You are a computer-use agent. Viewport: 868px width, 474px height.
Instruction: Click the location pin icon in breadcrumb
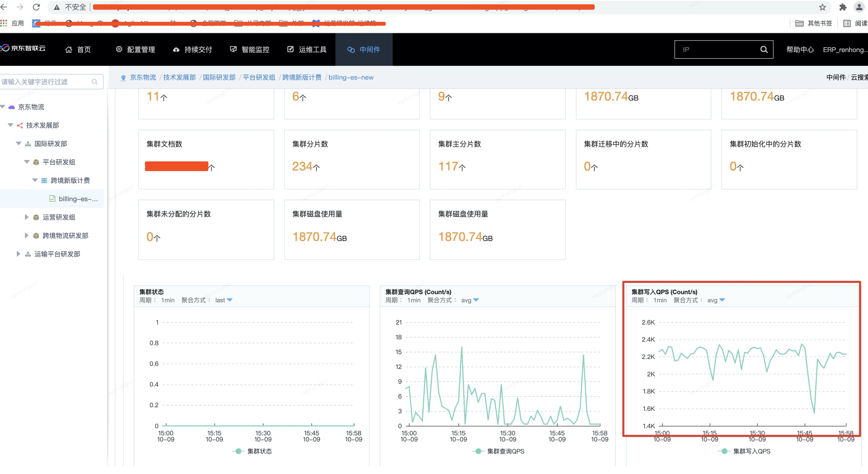[x=123, y=78]
